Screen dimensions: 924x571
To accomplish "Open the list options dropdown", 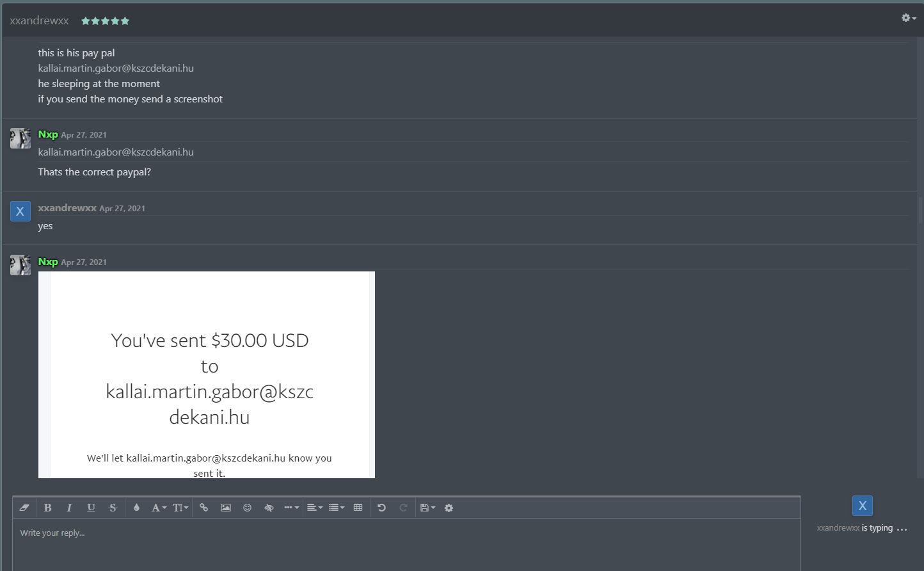I will pyautogui.click(x=337, y=508).
